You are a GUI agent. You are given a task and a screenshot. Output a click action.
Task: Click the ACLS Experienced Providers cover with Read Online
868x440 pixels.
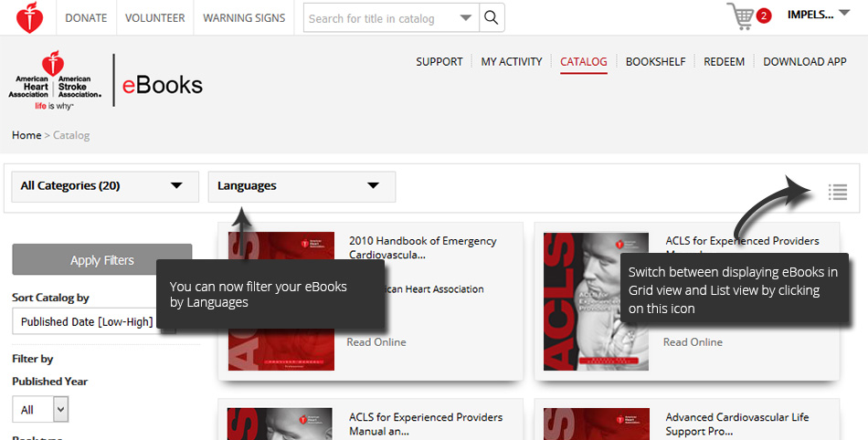597,301
